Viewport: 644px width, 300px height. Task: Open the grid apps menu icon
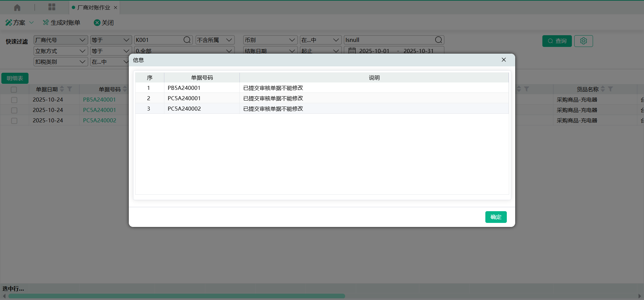click(x=52, y=7)
